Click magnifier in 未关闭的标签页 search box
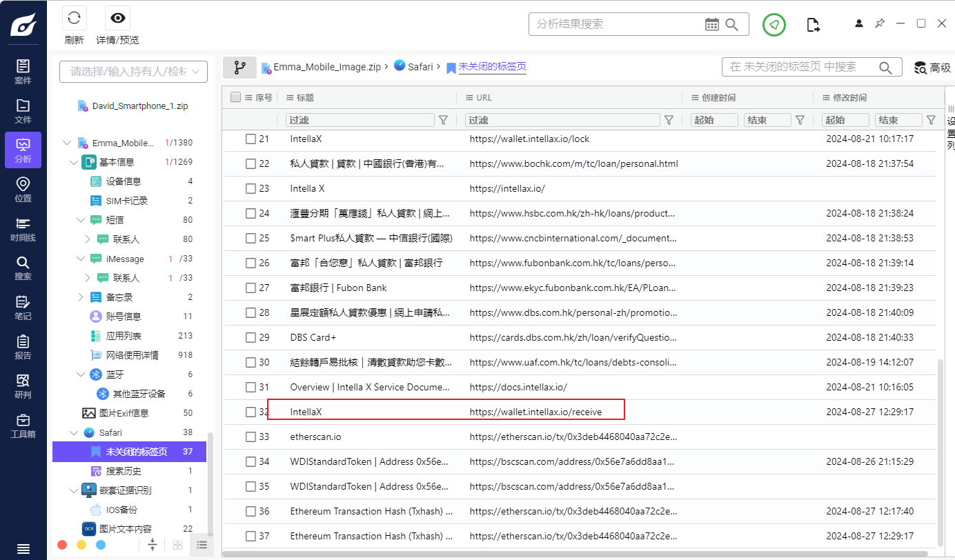 (885, 67)
